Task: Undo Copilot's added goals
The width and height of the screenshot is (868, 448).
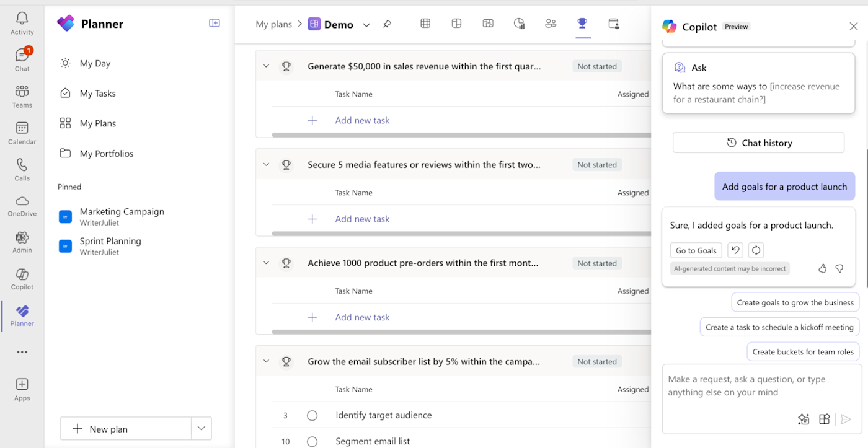Action: [735, 250]
